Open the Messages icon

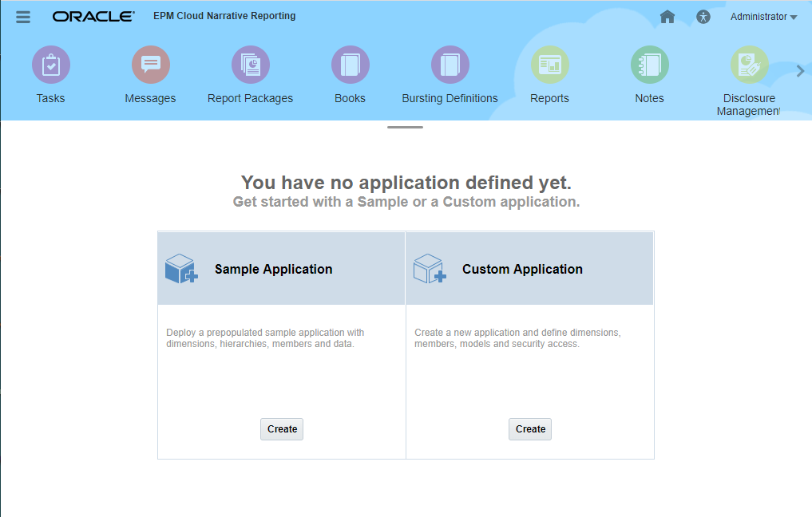[151, 65]
